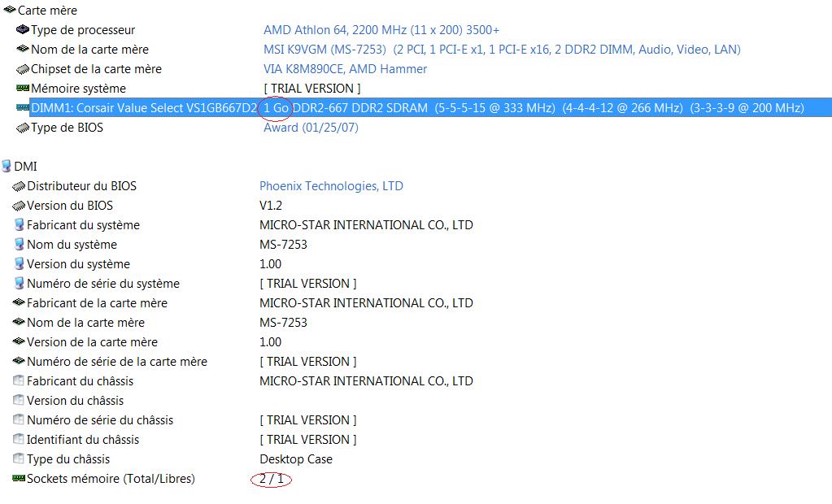The width and height of the screenshot is (832, 504).
Task: Click the TRIAL VERSION value of Mémoire système
Action: pyautogui.click(x=312, y=89)
